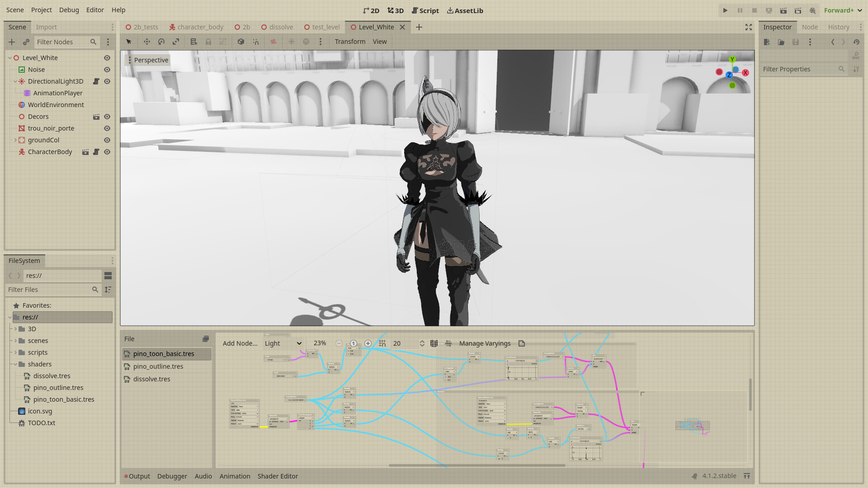Click Add Node button in shader editor
This screenshot has width=868, height=488.
pos(240,343)
